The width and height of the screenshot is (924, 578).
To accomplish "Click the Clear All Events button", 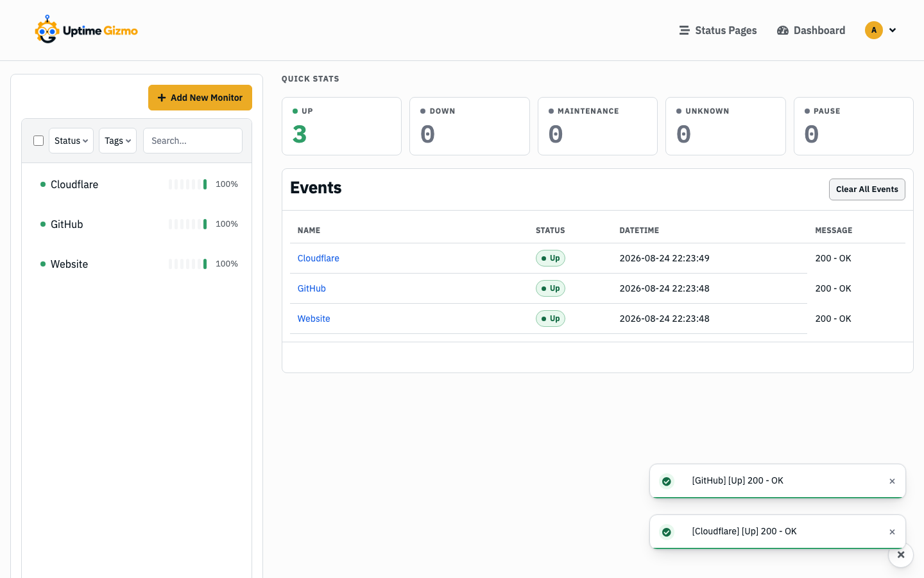I will click(867, 189).
